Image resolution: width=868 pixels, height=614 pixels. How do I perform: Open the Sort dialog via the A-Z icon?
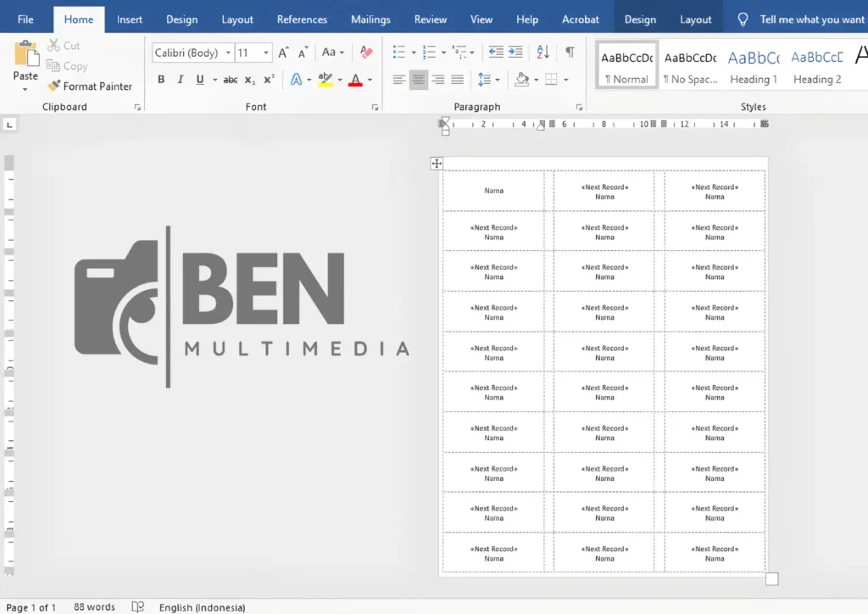[x=542, y=52]
